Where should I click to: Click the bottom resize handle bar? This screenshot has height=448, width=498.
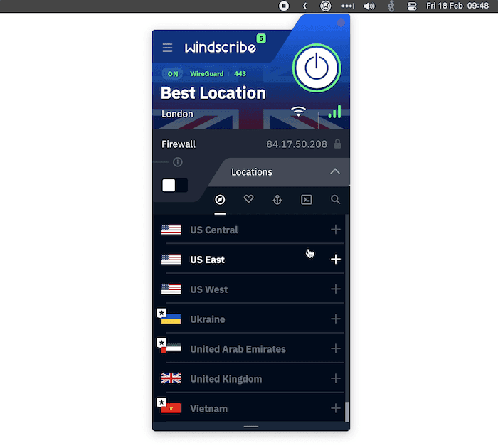(251, 427)
